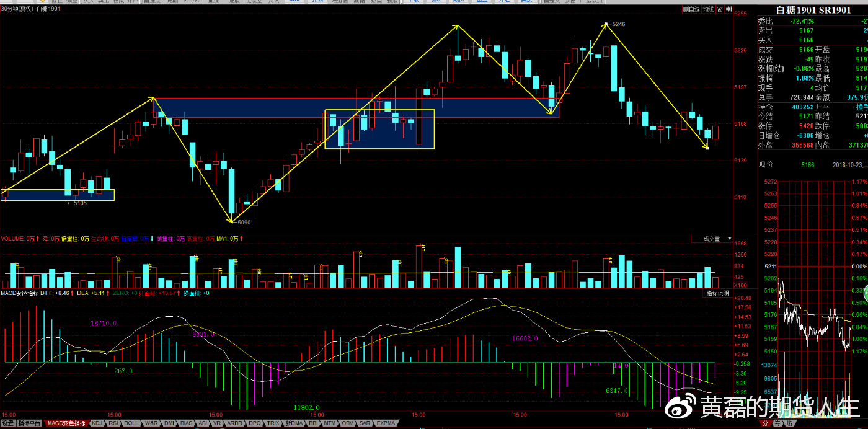Click the 5105 price label on chart
Image resolution: width=868 pixels, height=429 pixels.
tap(81, 203)
